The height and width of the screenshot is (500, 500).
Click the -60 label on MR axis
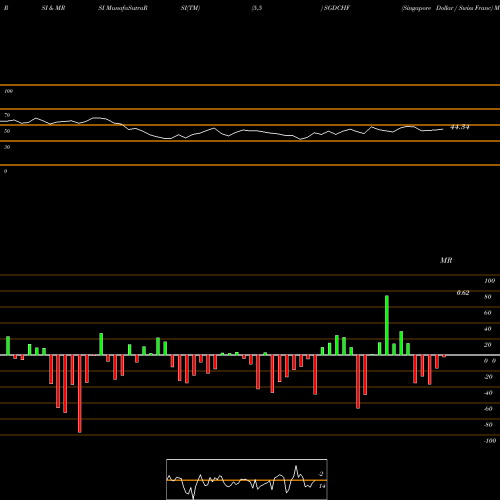[x=488, y=409]
